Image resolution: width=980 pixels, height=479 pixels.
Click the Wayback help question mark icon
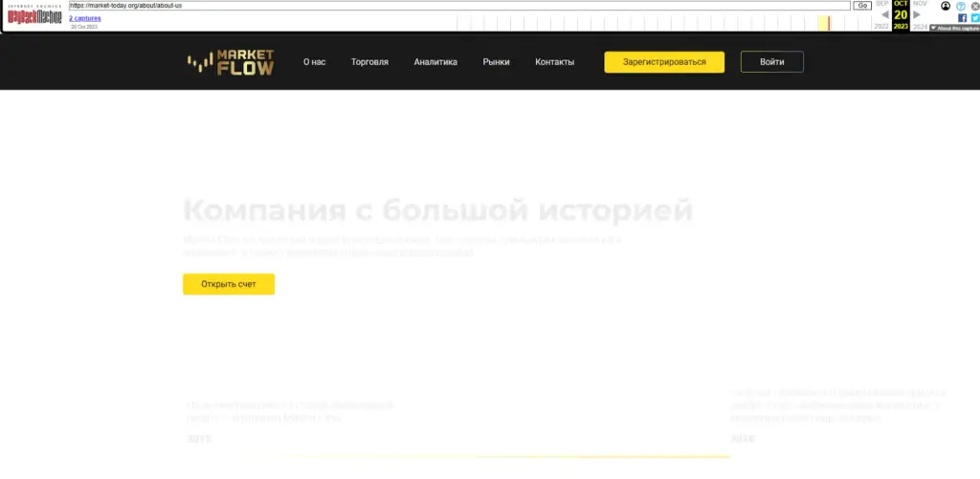[x=961, y=7]
